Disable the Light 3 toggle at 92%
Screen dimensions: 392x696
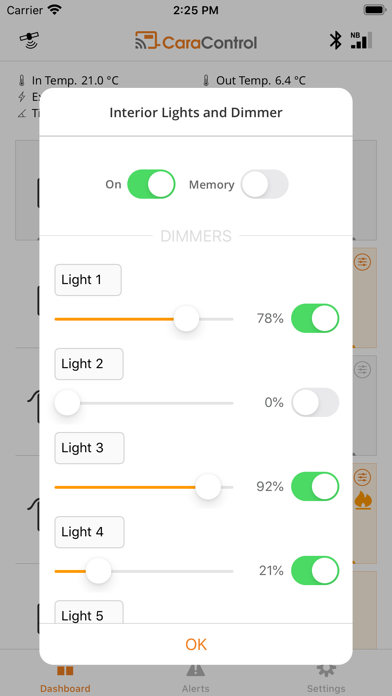click(x=315, y=486)
